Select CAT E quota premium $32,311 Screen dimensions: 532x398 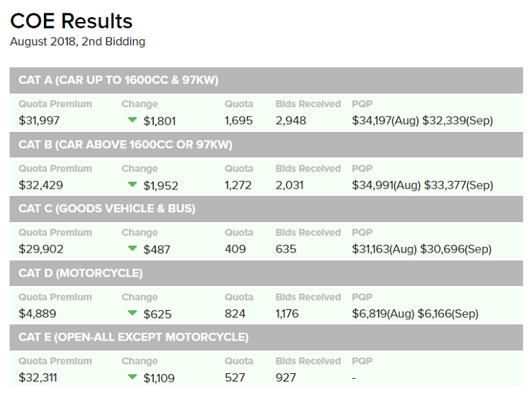click(38, 377)
